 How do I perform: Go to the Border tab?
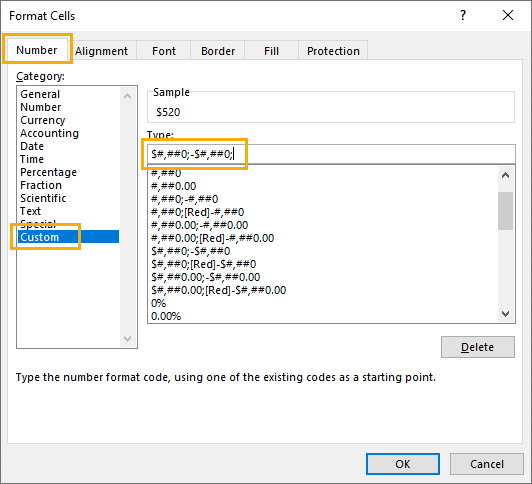(x=217, y=51)
